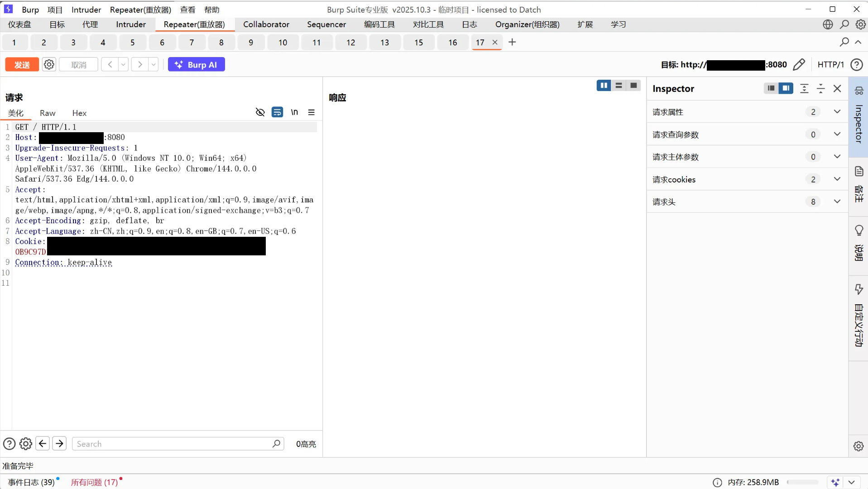868x489 pixels.
Task: Open forward-history dropdown arrow
Action: [x=153, y=65]
